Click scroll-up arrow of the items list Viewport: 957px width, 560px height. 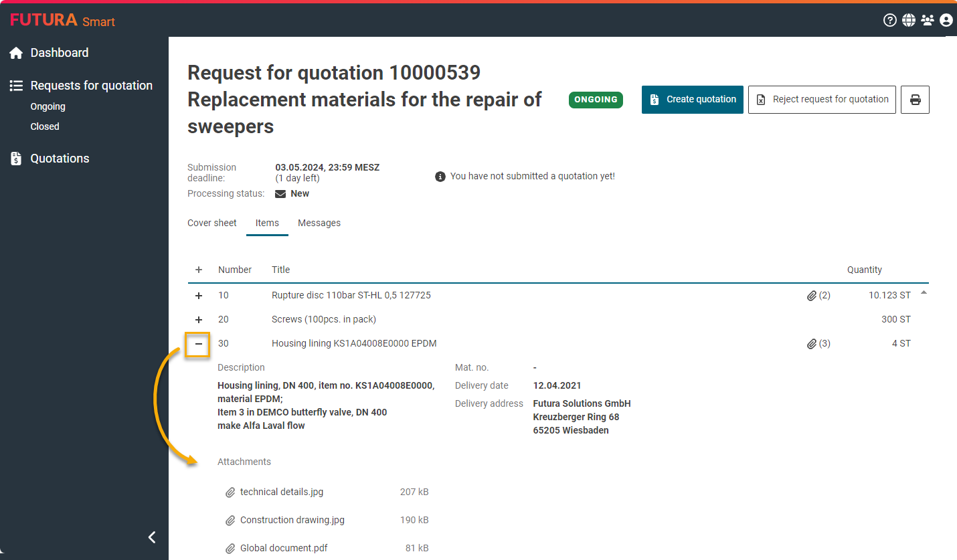point(924,292)
